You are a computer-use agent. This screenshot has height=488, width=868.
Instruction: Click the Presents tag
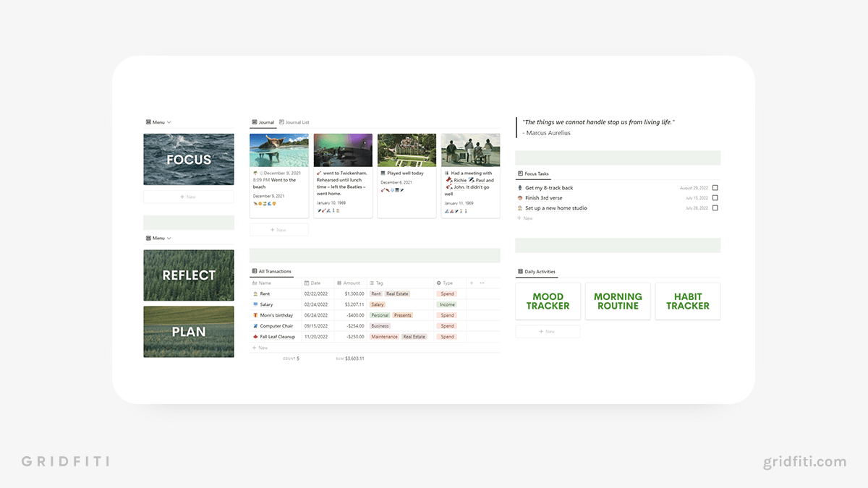click(x=403, y=315)
